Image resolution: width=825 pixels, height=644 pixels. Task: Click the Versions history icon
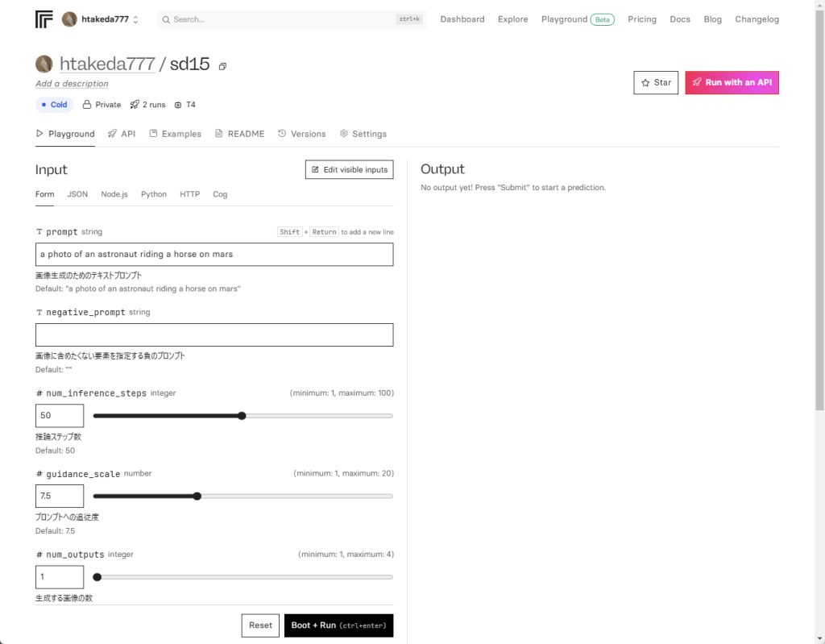pos(282,134)
